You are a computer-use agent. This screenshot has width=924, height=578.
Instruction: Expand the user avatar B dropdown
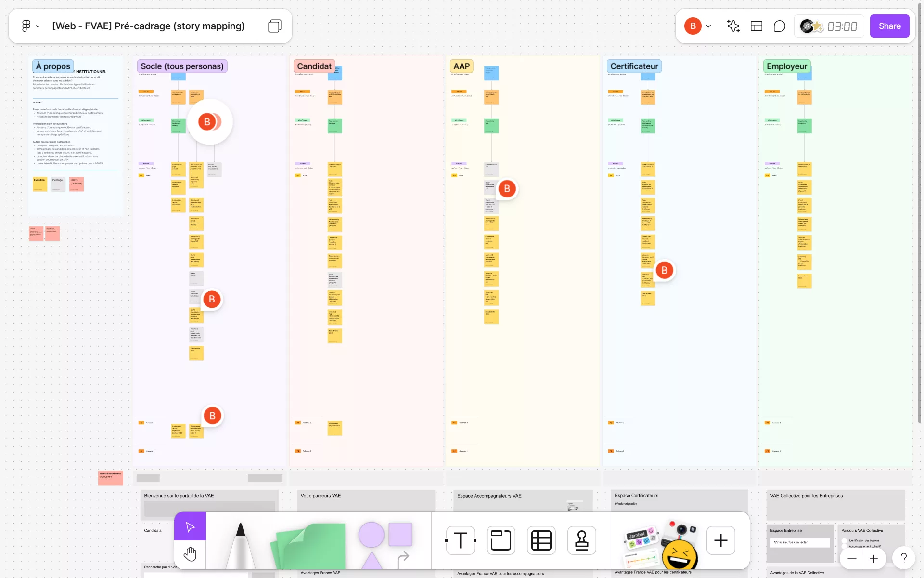[708, 26]
